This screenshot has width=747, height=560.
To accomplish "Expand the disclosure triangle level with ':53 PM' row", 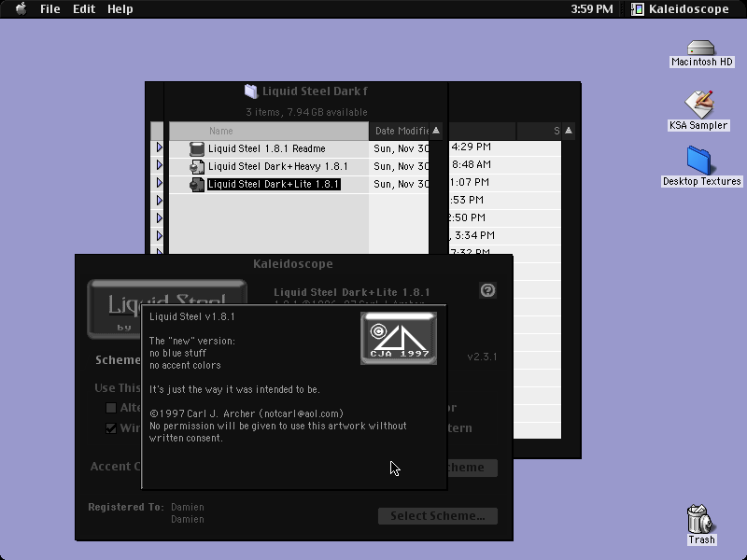I will [159, 200].
